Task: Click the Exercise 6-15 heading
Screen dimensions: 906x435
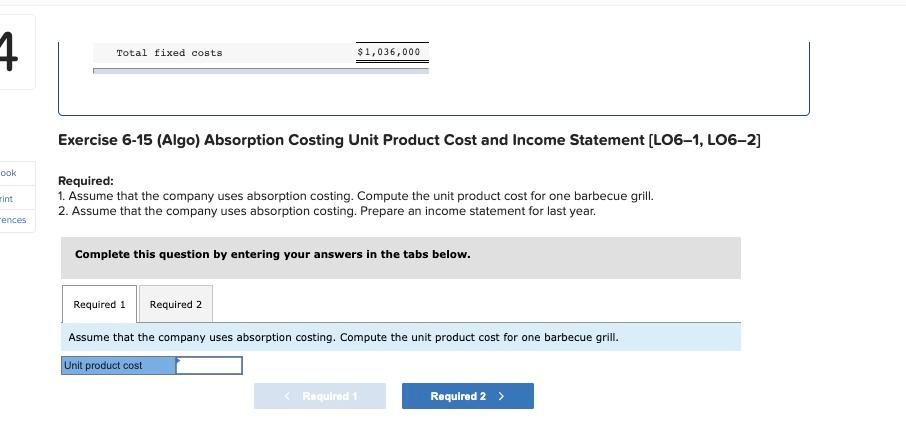Action: click(409, 140)
